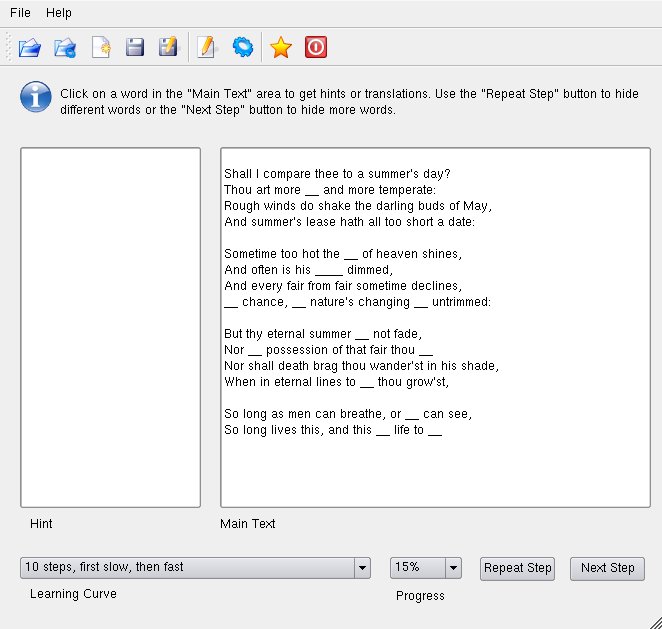The height and width of the screenshot is (629, 662).
Task: Quit using the red power icon
Action: pyautogui.click(x=316, y=47)
